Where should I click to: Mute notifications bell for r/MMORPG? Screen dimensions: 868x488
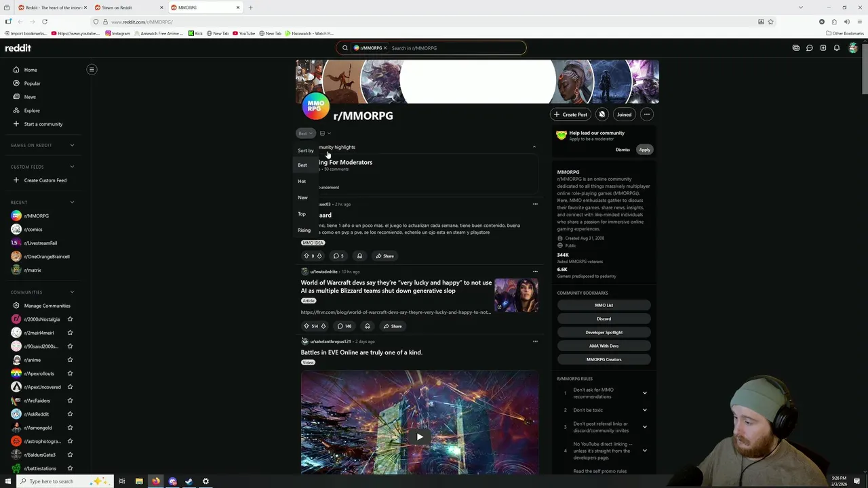[601, 115]
